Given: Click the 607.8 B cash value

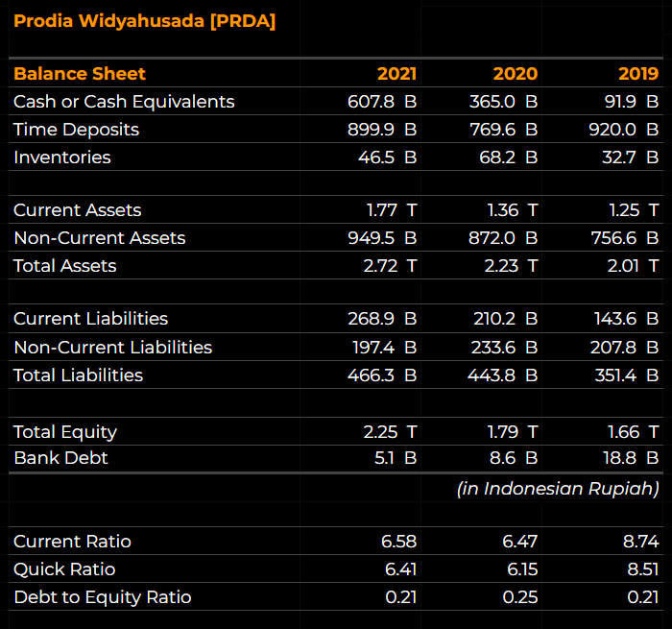Looking at the screenshot, I should 382,102.
